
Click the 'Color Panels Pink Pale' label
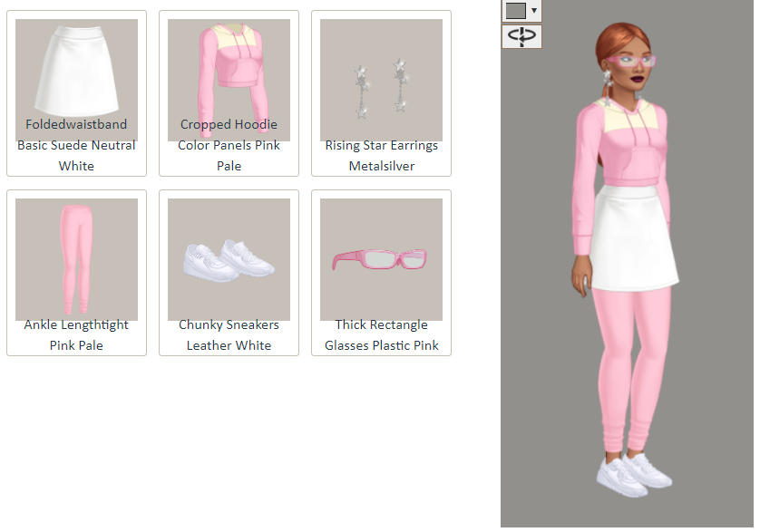(229, 156)
